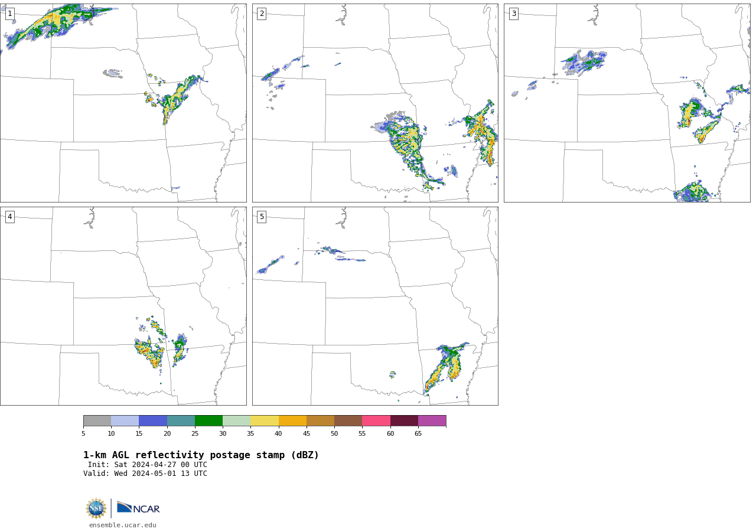Click the yellow 35-40 dBZ swatch
Image resolution: width=756 pixels, height=532 pixels.
click(265, 420)
